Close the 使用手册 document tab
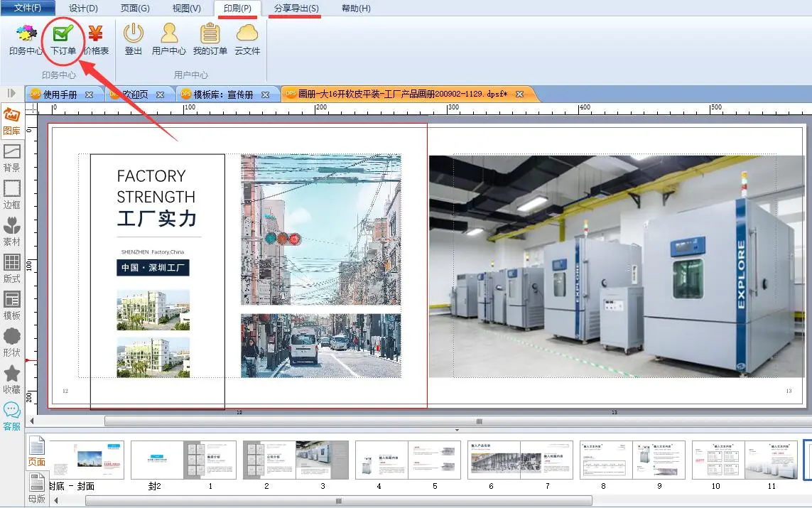 point(90,94)
